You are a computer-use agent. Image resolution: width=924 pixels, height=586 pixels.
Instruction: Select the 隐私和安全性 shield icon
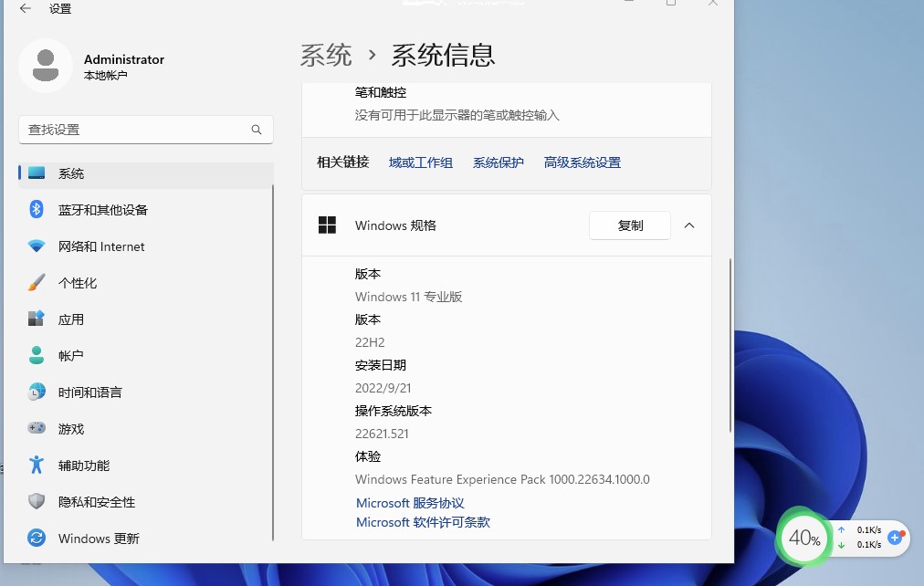pos(35,501)
